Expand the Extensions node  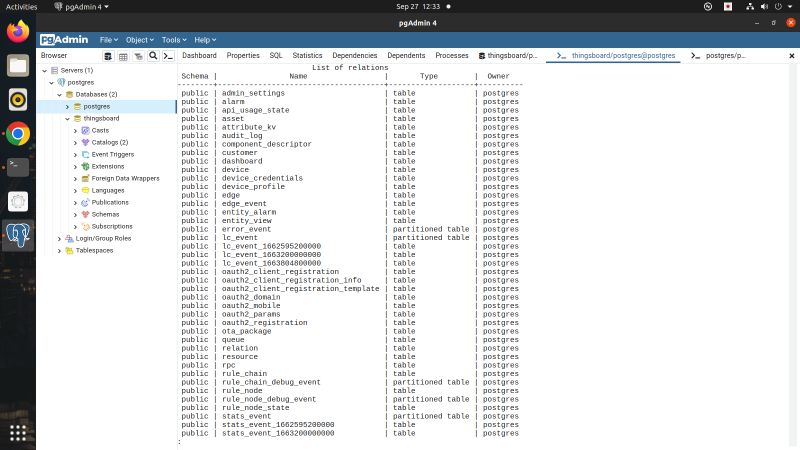pyautogui.click(x=76, y=166)
